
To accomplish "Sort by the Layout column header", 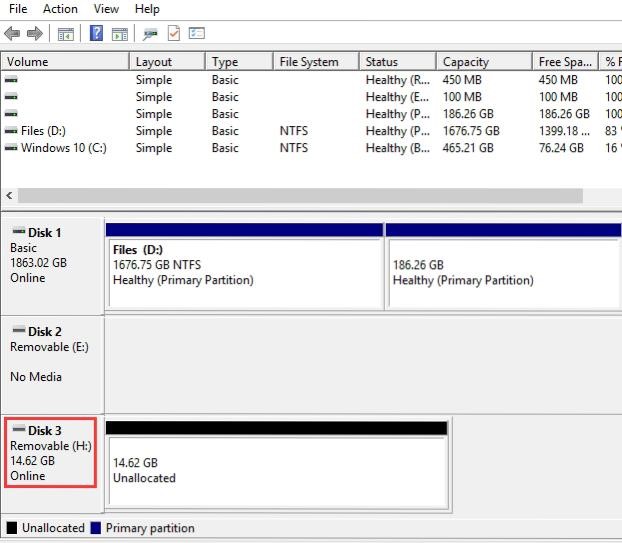I will tap(167, 62).
